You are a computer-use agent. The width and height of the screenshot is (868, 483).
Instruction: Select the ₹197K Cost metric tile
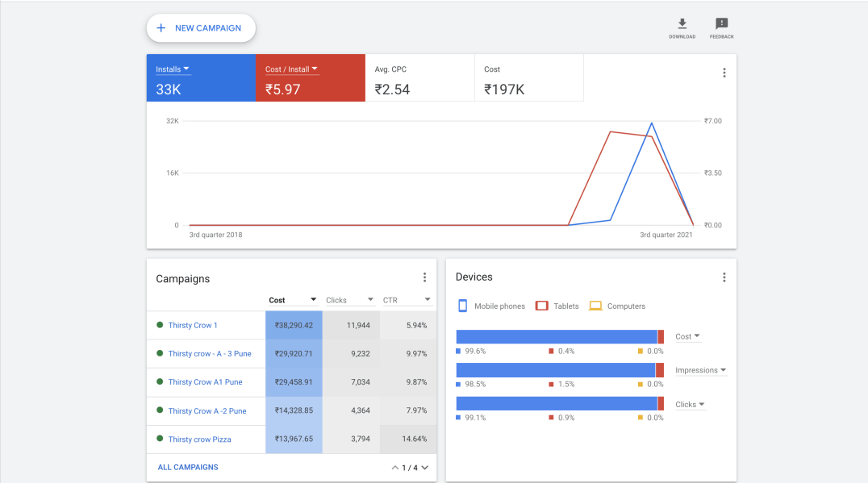click(528, 78)
